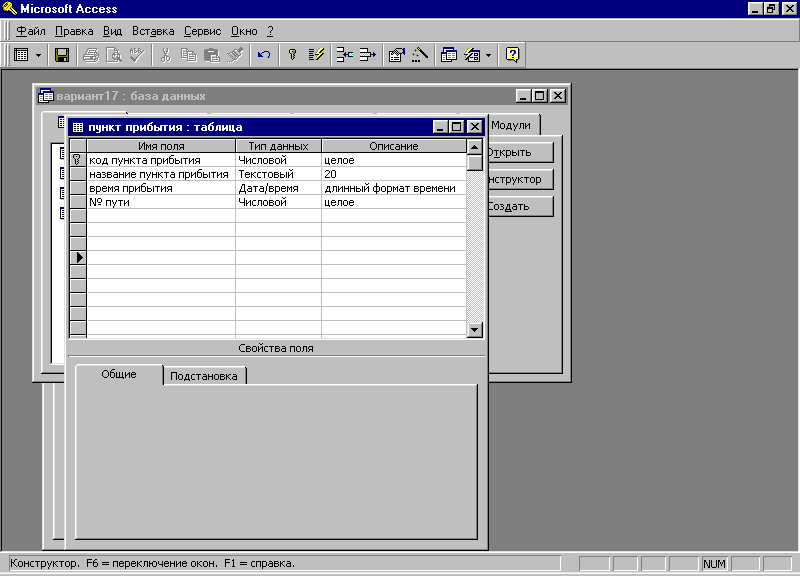The image size is (800, 576).
Task: Launch the Build wand icon
Action: (419, 55)
